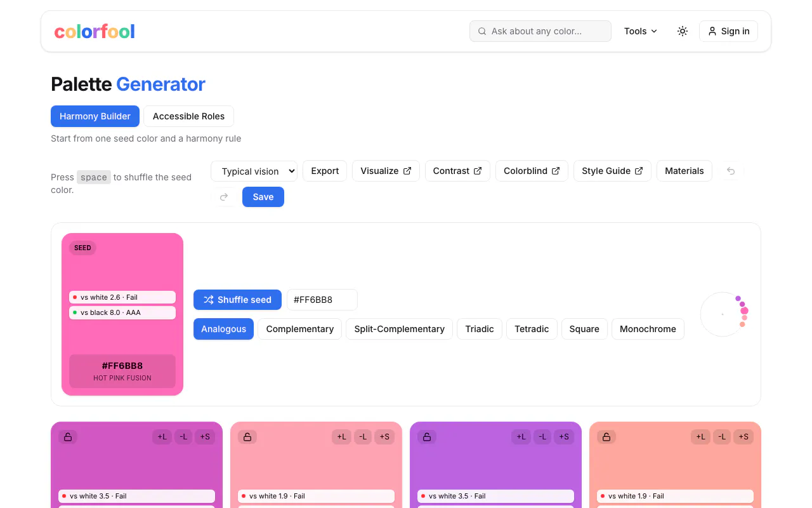Click +L on third purple card
This screenshot has width=812, height=508.
(x=521, y=437)
